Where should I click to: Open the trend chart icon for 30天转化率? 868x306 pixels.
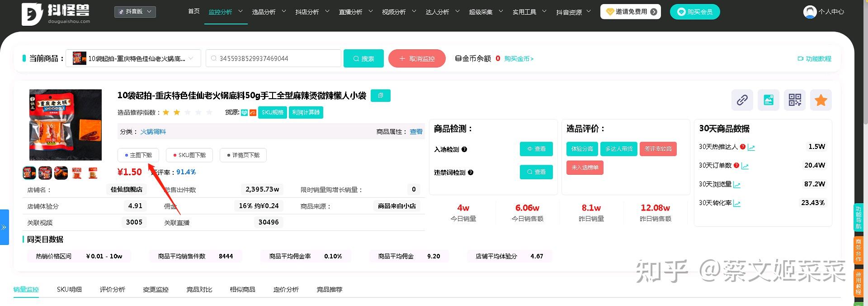(x=737, y=204)
